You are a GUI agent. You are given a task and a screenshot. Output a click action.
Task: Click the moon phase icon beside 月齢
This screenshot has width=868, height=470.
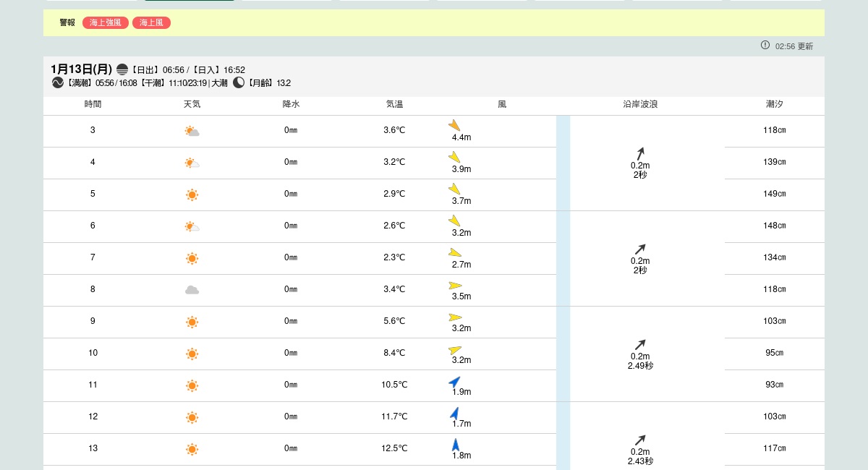(x=239, y=82)
